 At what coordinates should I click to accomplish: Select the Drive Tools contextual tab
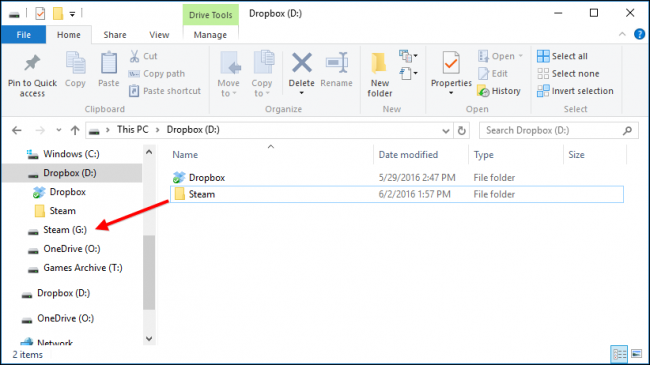click(x=211, y=15)
